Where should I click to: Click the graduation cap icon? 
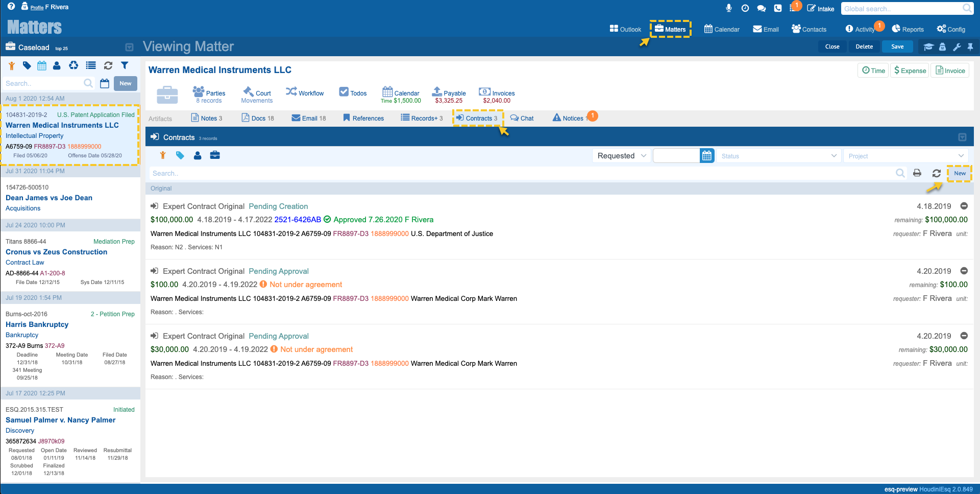(928, 46)
